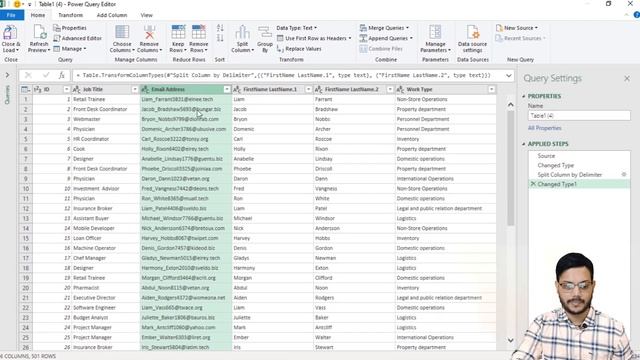Click gear icon on Split Column step

624,174
